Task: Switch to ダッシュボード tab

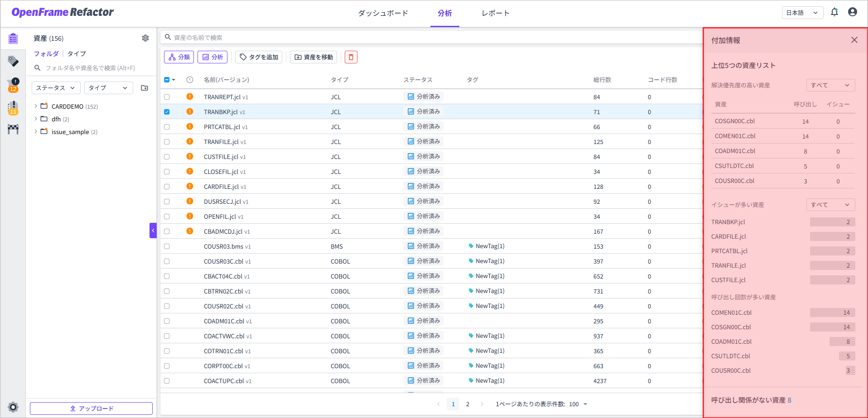Action: pyautogui.click(x=383, y=13)
